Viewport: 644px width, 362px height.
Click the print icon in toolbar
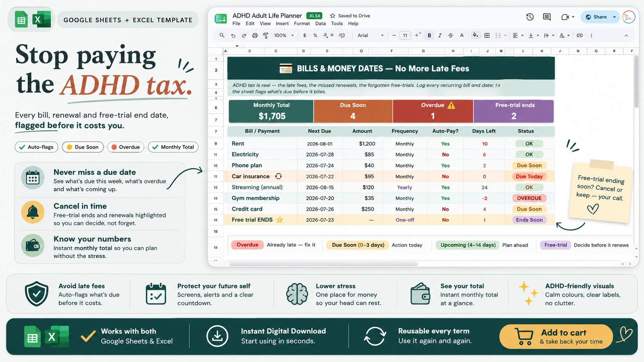pos(255,35)
